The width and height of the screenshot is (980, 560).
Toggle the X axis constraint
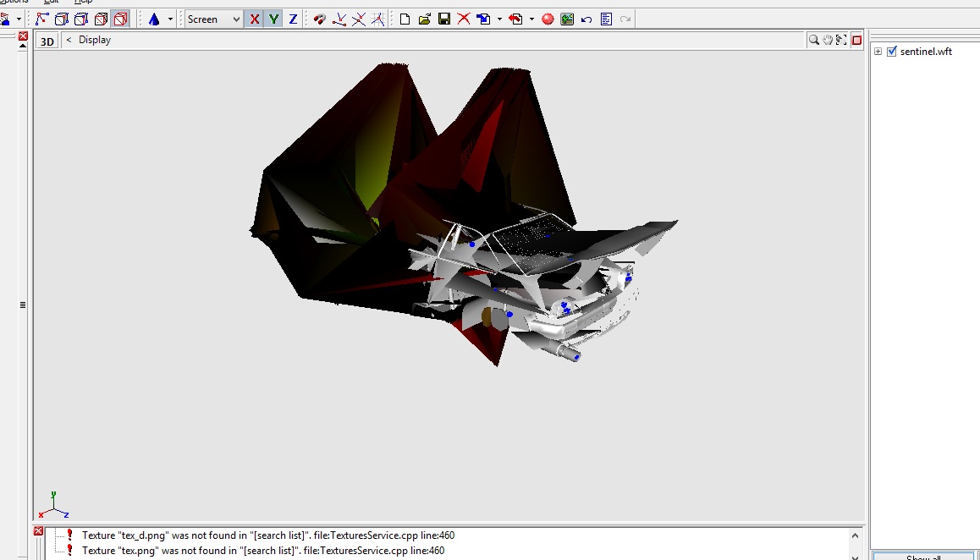(255, 19)
